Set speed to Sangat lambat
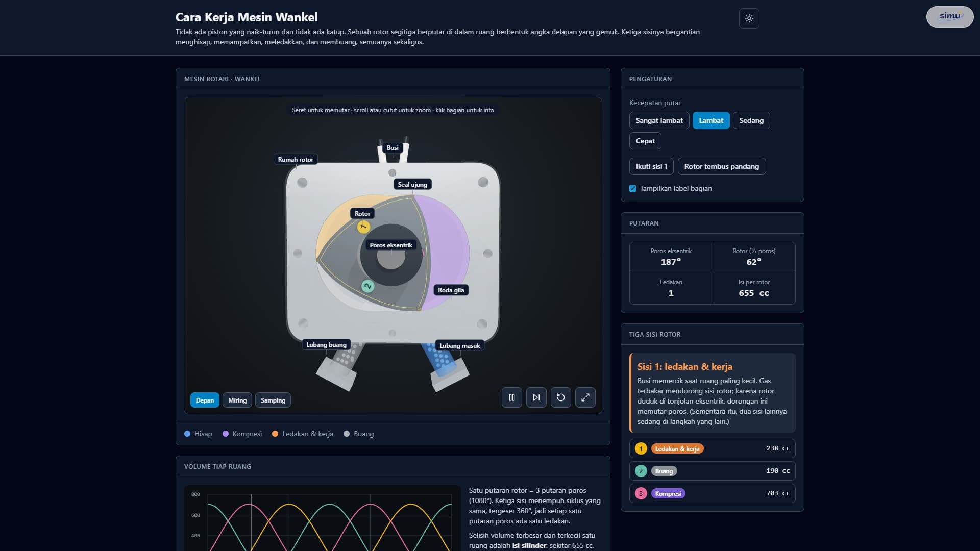Viewport: 980px width, 551px height. tap(659, 120)
